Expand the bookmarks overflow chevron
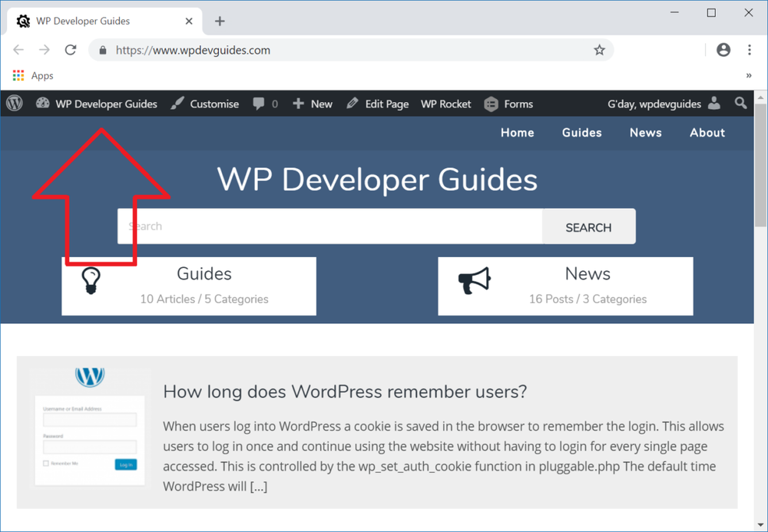Image resolution: width=768 pixels, height=532 pixels. tap(750, 75)
